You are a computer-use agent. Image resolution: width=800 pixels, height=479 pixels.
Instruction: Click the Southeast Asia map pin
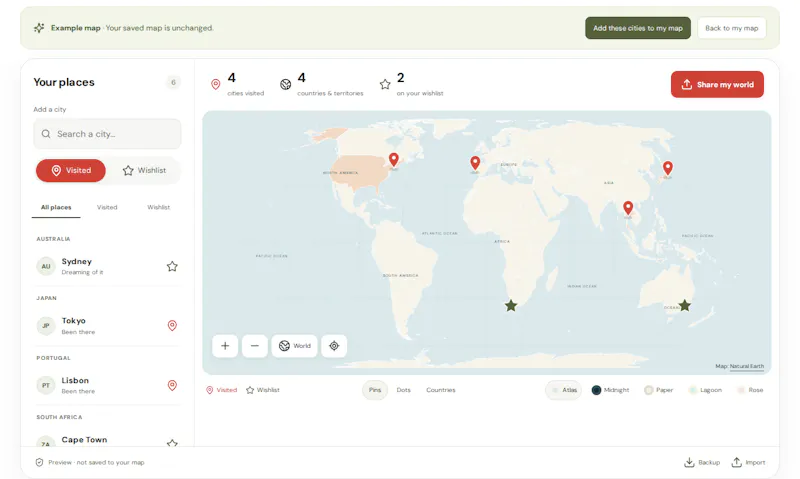coord(628,208)
